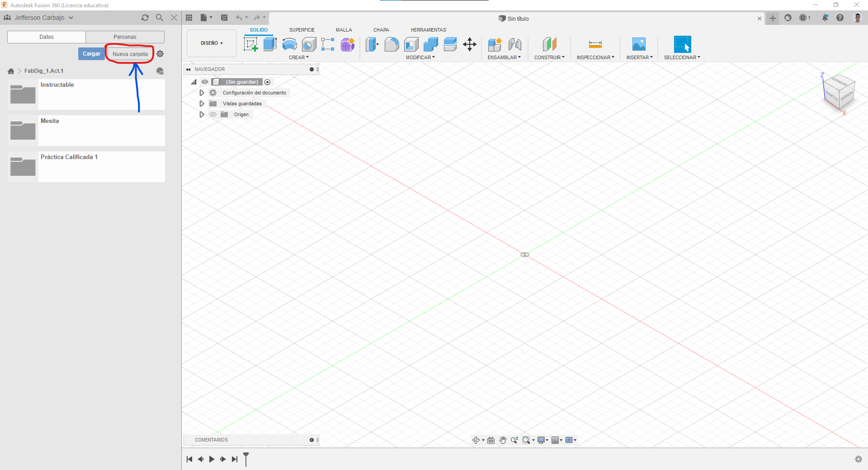
Task: Click the Insert image icon
Action: 639,44
